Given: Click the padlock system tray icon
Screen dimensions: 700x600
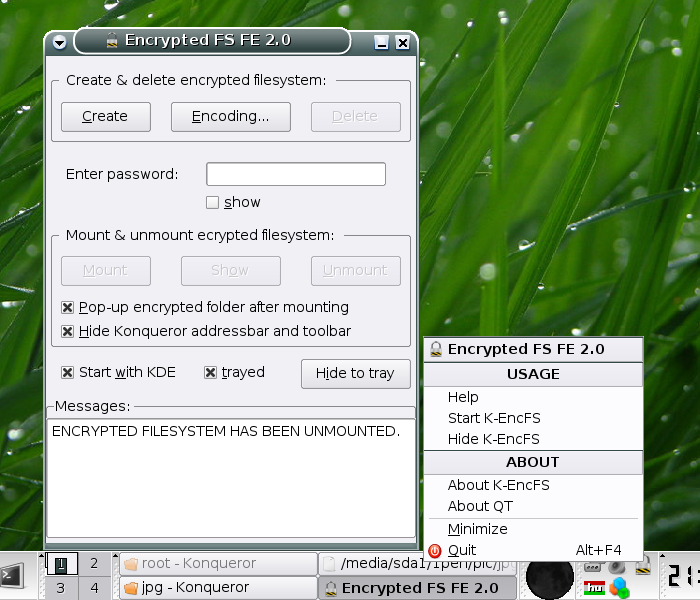Looking at the screenshot, I should point(643,566).
